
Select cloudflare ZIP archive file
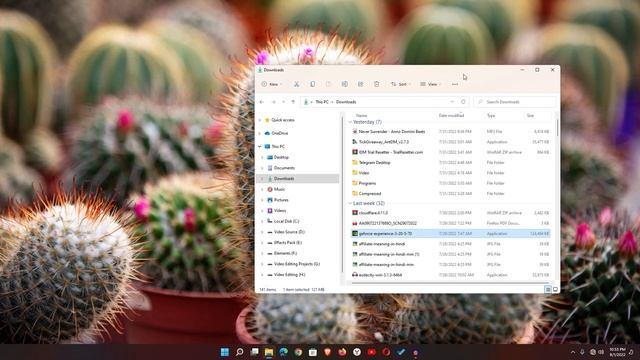point(451,213)
